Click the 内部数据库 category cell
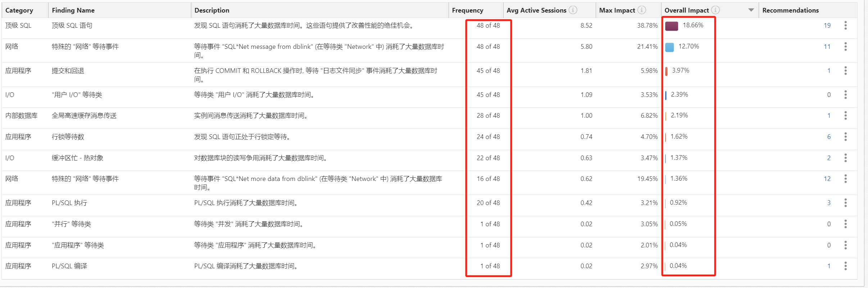Image resolution: width=868 pixels, height=288 pixels. coord(21,116)
